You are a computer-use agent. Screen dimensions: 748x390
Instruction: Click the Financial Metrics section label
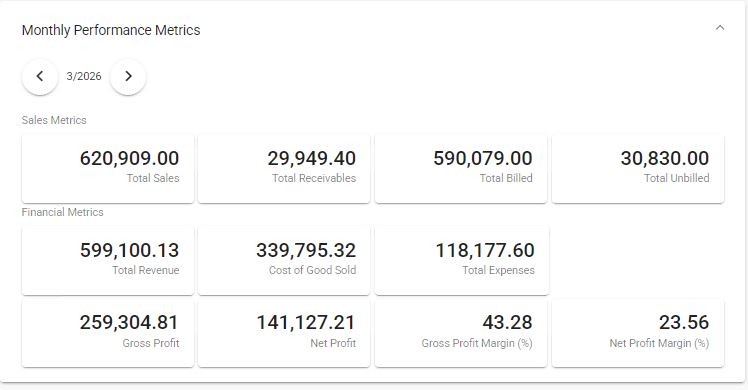[62, 212]
